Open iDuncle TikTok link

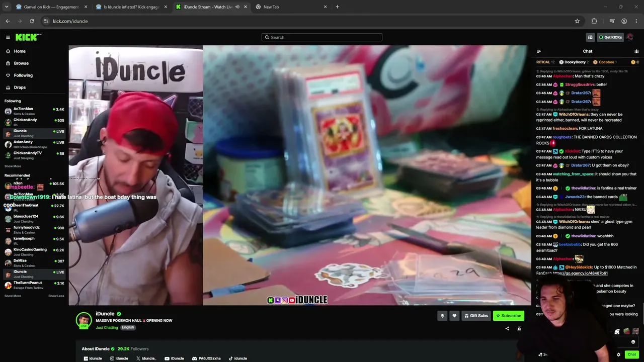pyautogui.click(x=238, y=358)
